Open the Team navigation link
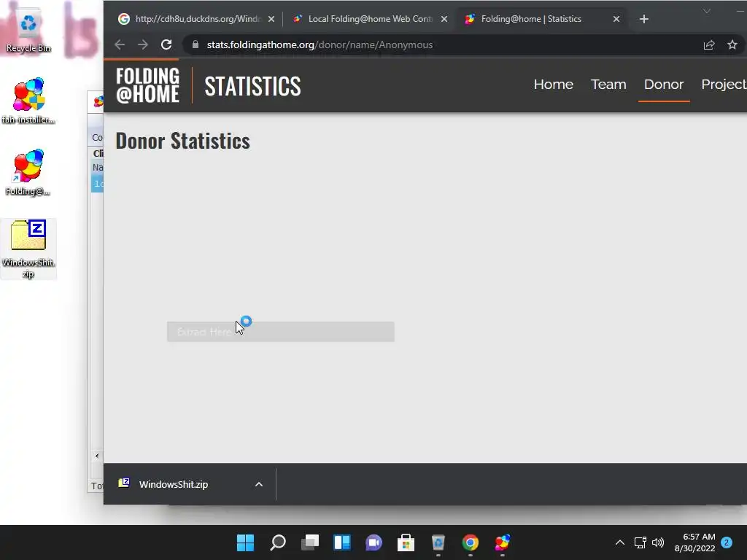The height and width of the screenshot is (560, 747). [x=608, y=85]
